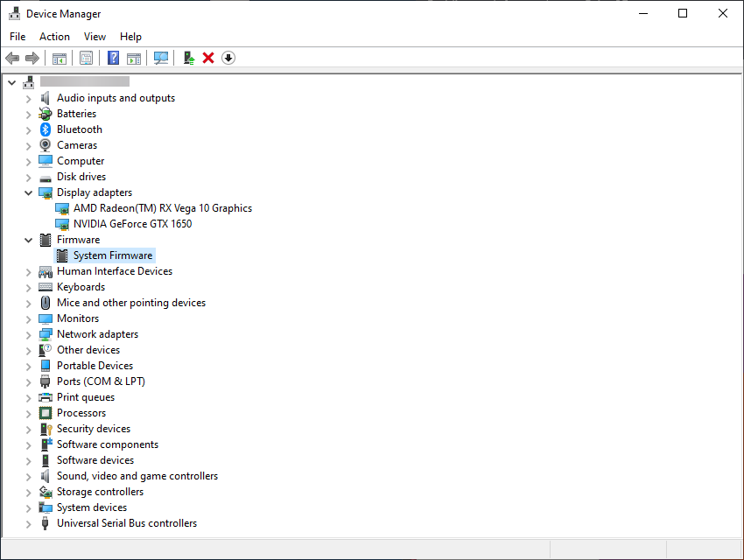This screenshot has width=744, height=560.
Task: Open the View menu
Action: click(x=95, y=37)
